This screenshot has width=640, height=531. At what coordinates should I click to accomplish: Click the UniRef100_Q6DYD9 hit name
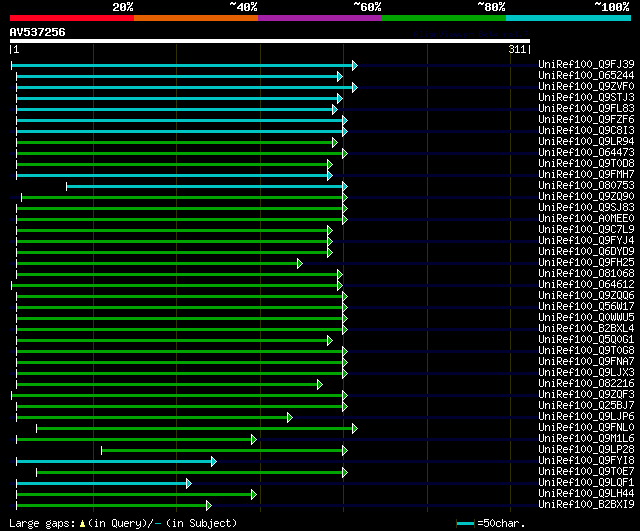tap(586, 251)
